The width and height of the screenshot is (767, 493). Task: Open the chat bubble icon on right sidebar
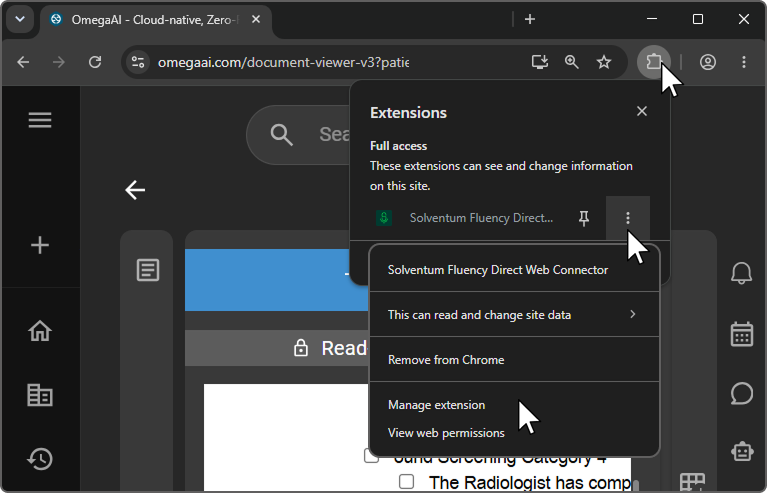(742, 394)
